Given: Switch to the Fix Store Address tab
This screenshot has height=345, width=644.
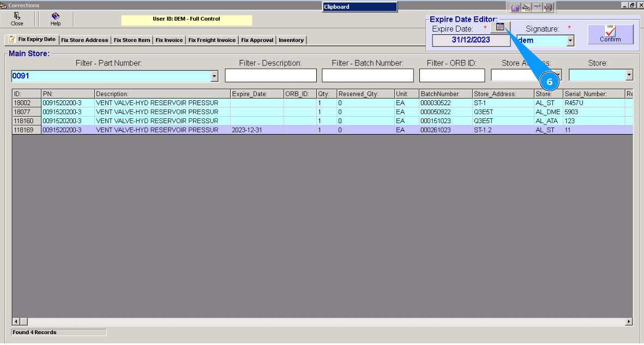Looking at the screenshot, I should pos(85,40).
